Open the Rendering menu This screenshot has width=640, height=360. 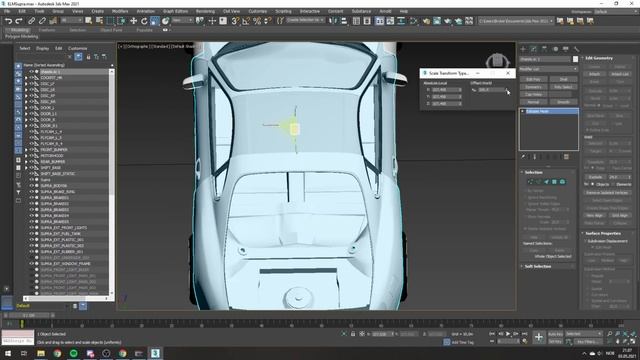(205, 11)
